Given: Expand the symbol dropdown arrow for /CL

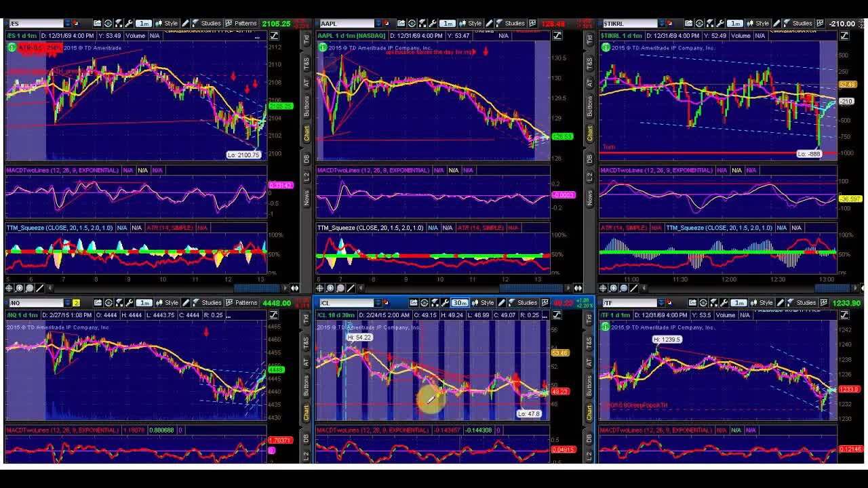Looking at the screenshot, I should [379, 303].
